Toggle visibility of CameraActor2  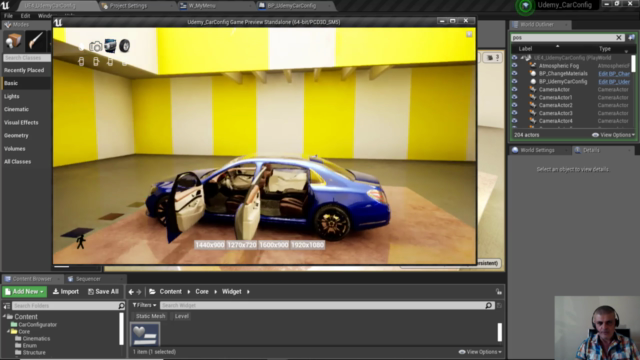click(x=515, y=105)
